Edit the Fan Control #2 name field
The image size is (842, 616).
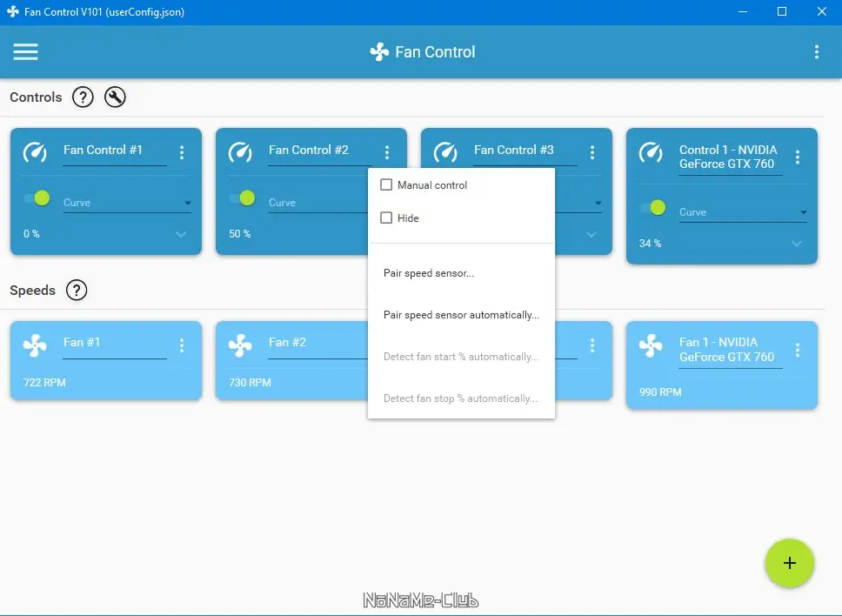click(x=320, y=151)
